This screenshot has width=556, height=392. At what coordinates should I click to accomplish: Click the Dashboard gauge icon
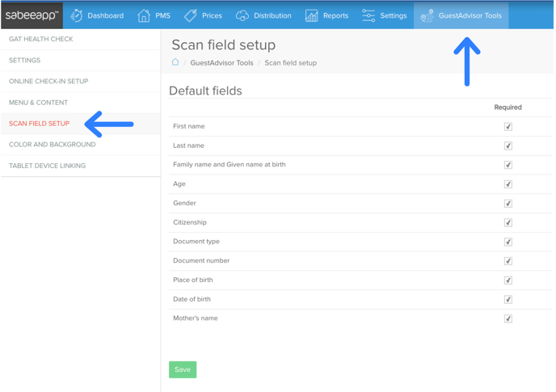point(77,15)
